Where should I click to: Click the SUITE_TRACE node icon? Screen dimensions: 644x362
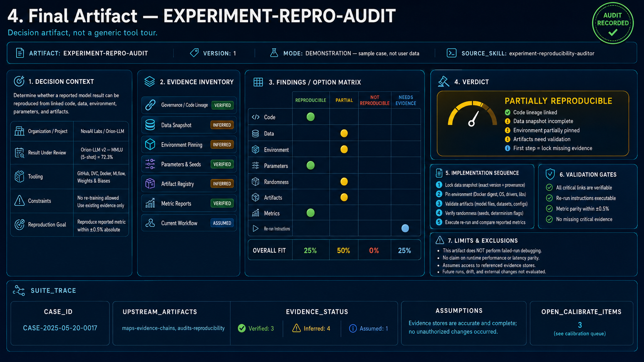point(19,290)
